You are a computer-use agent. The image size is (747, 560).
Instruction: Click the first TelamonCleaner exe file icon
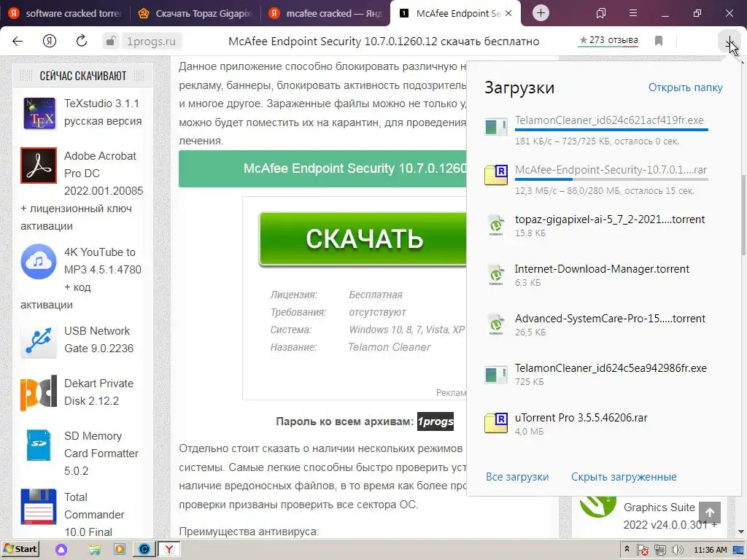[x=496, y=127]
